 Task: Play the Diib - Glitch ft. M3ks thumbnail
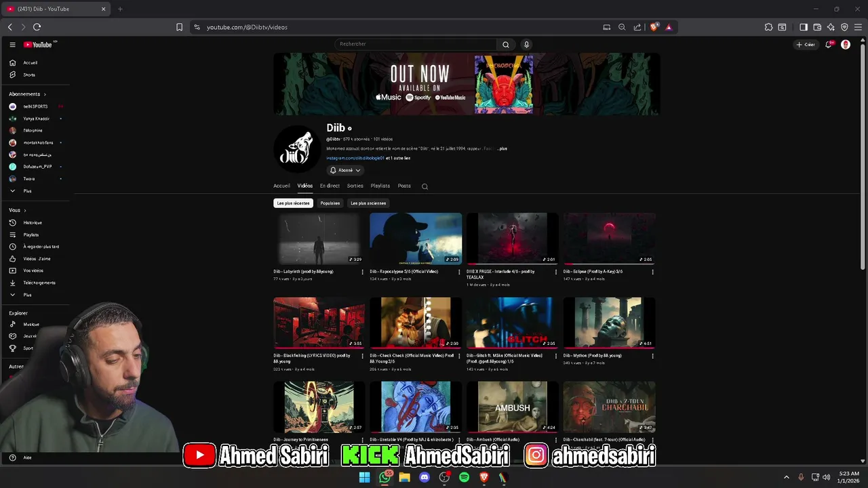click(x=512, y=323)
